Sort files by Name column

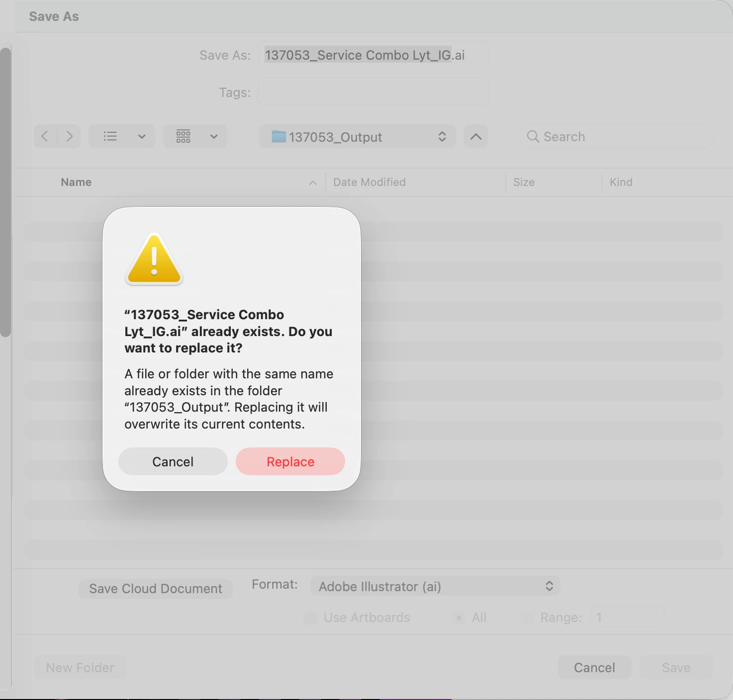(76, 182)
